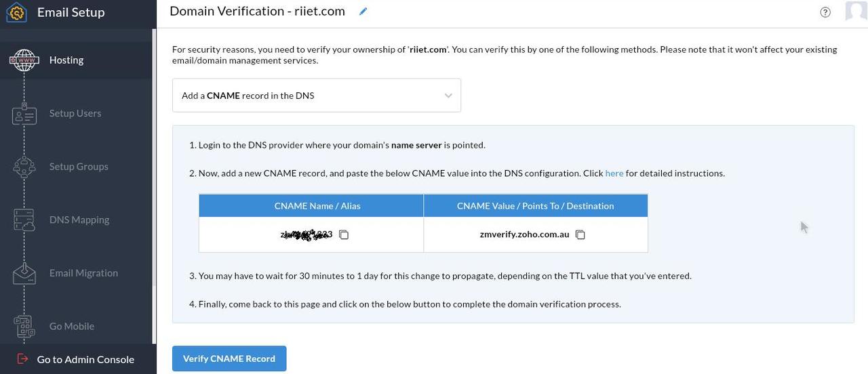Open the Email Migration step

coord(83,273)
